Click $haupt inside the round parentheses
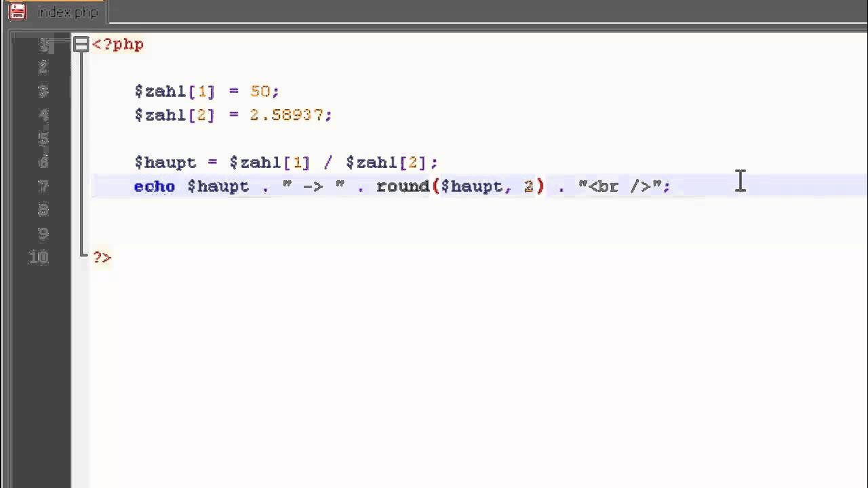The height and width of the screenshot is (488, 868). [x=472, y=186]
